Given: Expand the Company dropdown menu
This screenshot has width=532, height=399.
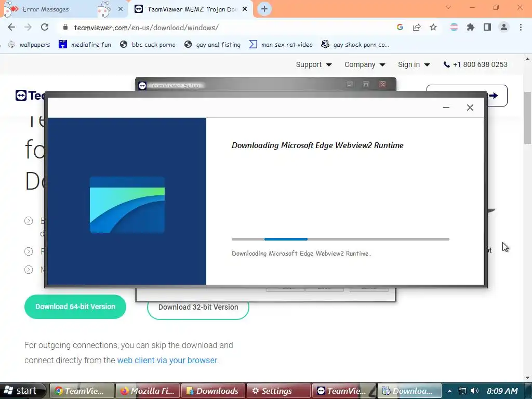Looking at the screenshot, I should tap(365, 64).
